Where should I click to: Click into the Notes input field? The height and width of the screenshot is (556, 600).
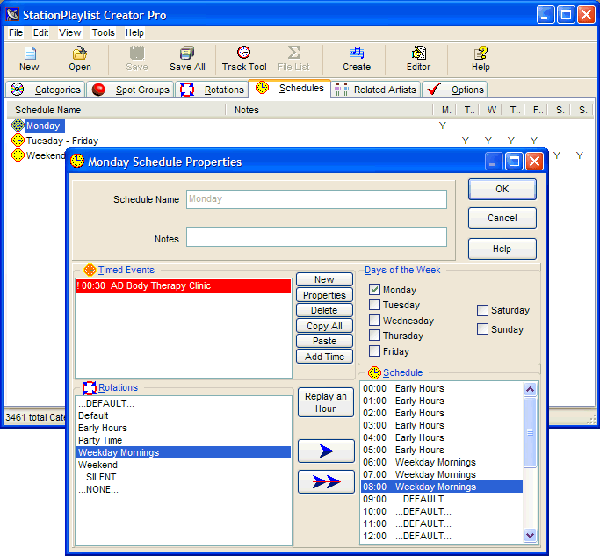coord(316,237)
